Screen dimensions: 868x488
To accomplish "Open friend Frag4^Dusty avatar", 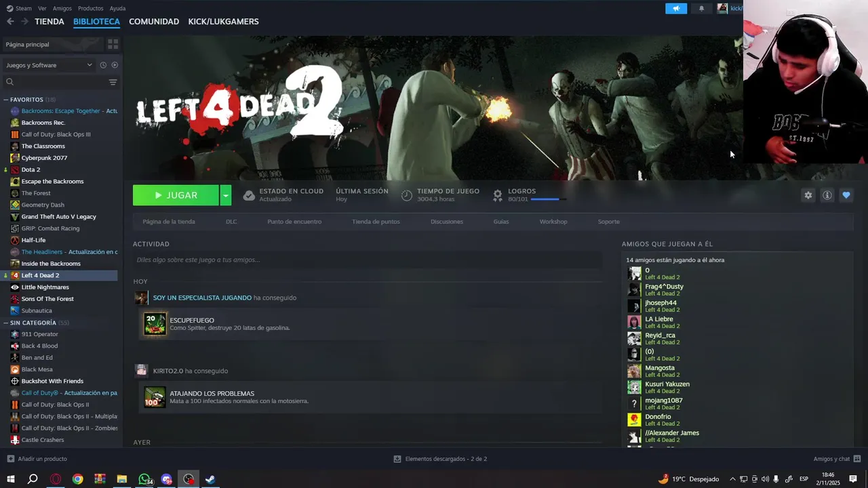I will pos(634,290).
